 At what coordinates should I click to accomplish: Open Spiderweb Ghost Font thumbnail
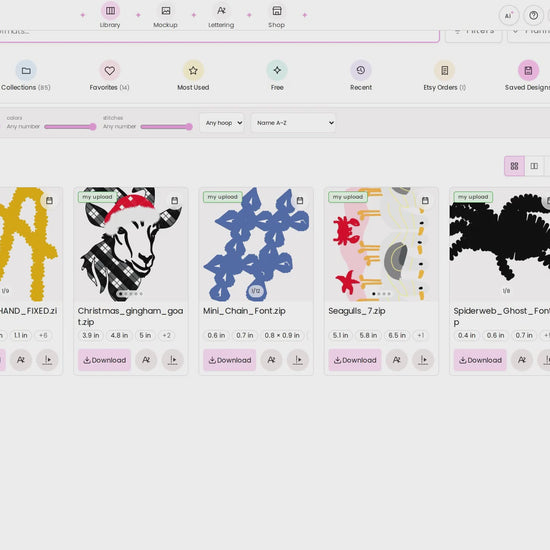pos(500,244)
